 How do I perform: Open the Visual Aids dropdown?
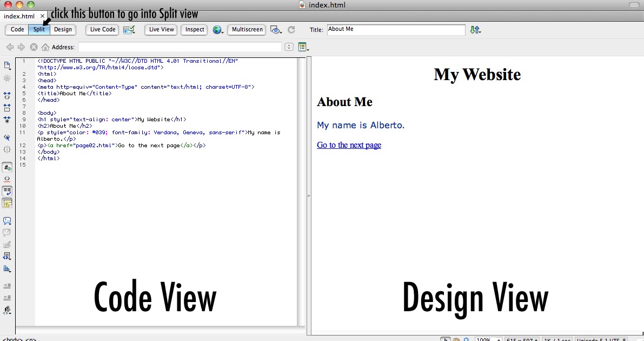click(276, 30)
